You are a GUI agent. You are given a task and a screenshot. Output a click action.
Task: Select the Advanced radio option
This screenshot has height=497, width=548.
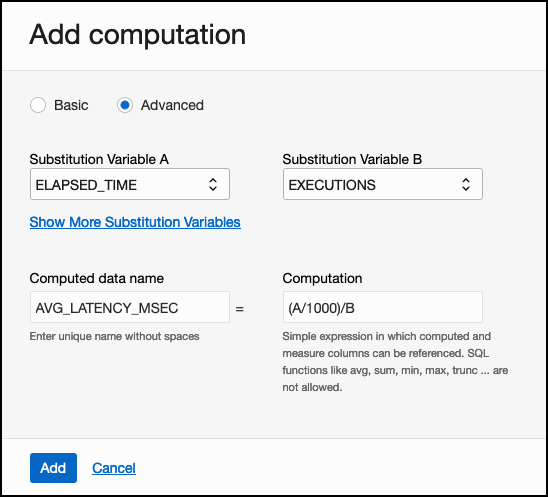(x=125, y=105)
